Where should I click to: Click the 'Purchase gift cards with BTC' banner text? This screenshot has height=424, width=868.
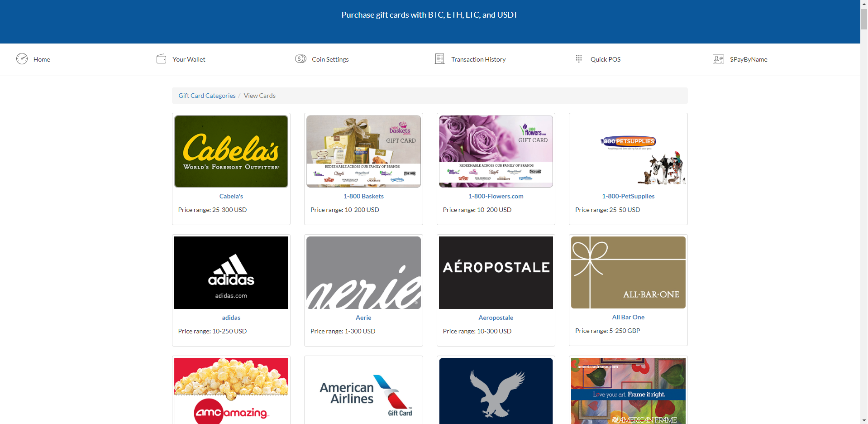pyautogui.click(x=429, y=15)
